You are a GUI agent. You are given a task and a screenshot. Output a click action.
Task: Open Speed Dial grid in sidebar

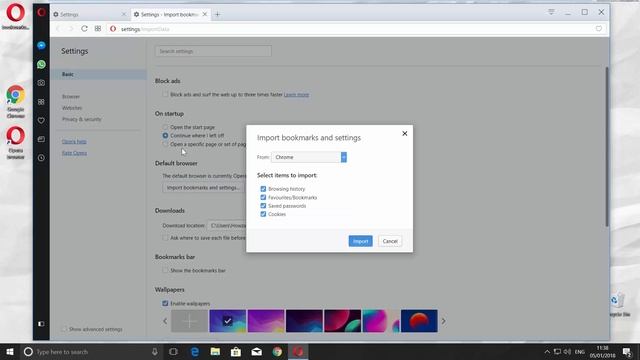point(41,102)
